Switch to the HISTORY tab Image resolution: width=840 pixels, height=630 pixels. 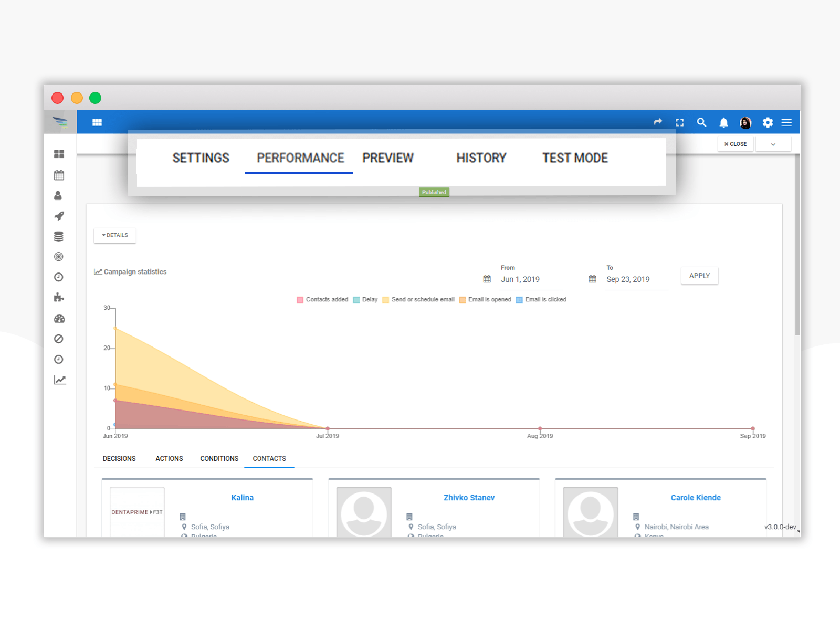(x=481, y=158)
